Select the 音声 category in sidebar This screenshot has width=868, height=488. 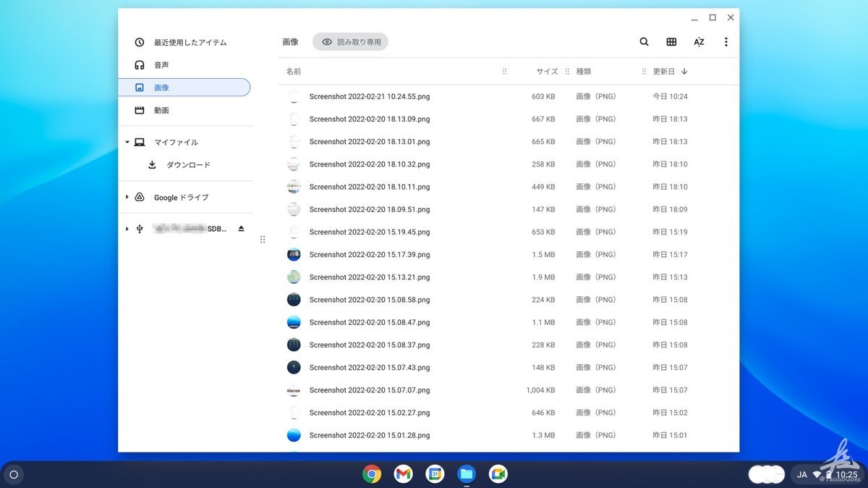tap(161, 64)
